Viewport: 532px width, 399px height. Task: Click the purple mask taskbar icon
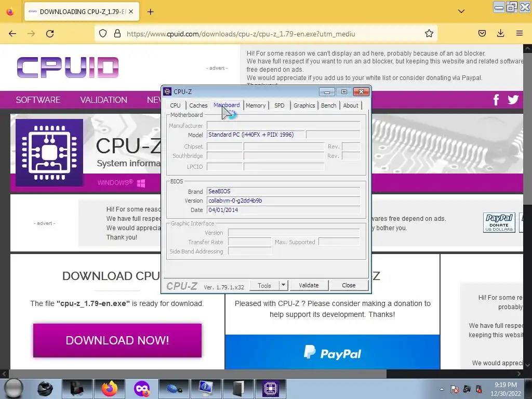click(x=142, y=389)
